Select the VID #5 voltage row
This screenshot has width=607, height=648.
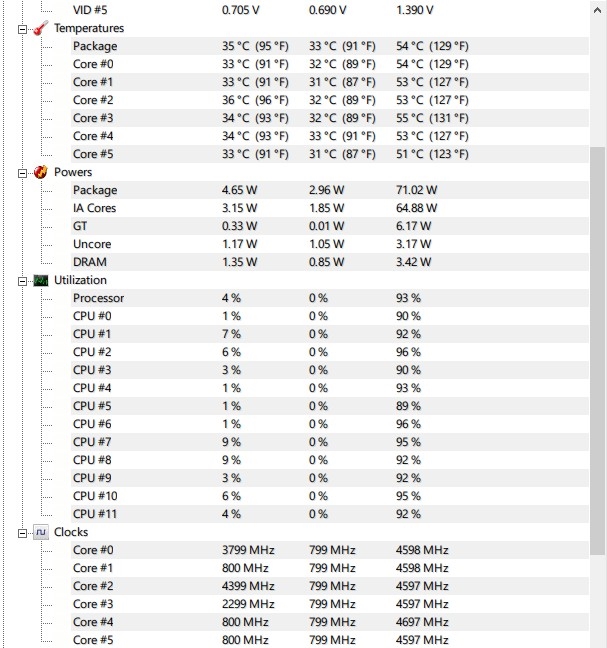(329, 10)
